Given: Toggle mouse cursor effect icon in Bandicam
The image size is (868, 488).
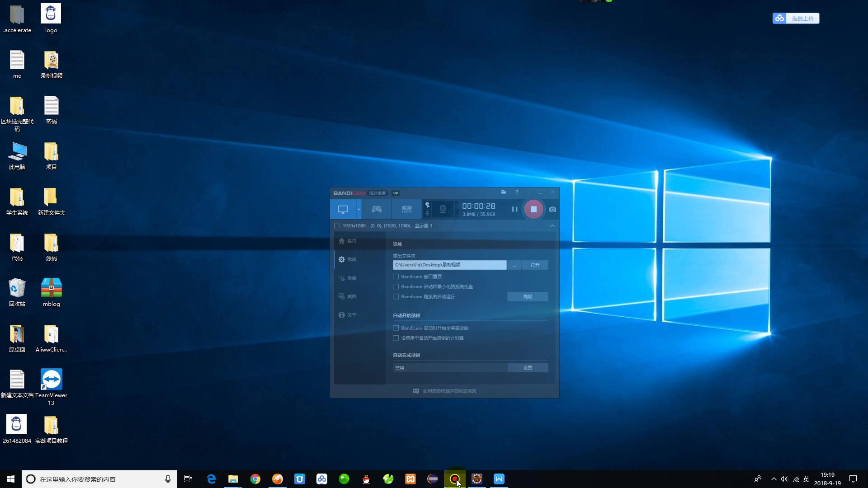Looking at the screenshot, I should (427, 205).
